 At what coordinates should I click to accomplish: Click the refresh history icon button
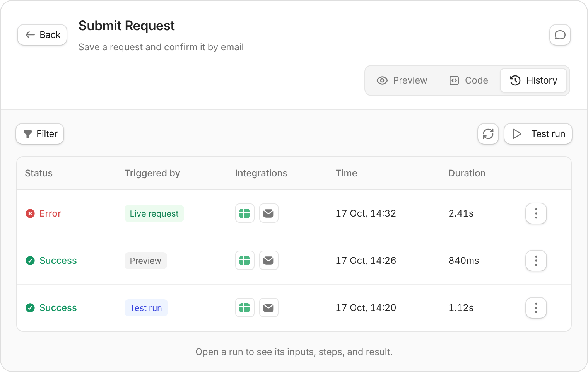click(x=488, y=134)
